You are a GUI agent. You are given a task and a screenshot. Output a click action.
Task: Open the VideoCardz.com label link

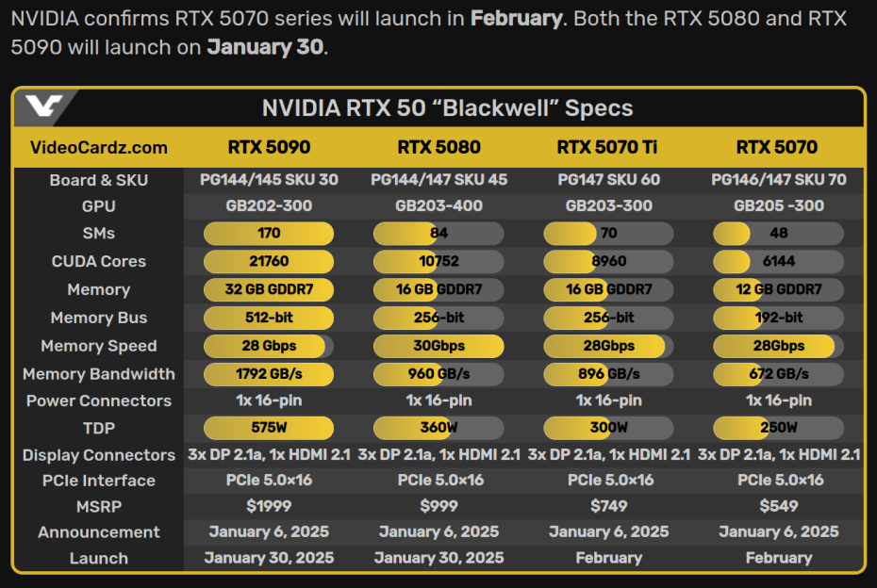pyautogui.click(x=99, y=147)
